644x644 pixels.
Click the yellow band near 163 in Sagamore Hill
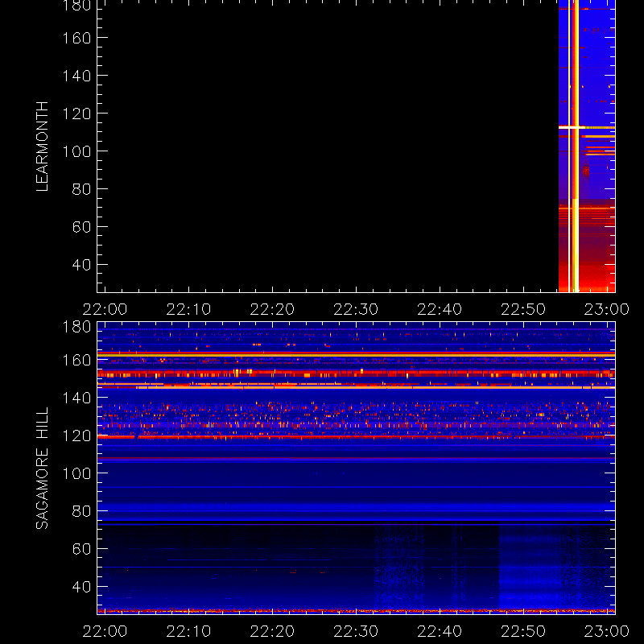click(x=356, y=354)
